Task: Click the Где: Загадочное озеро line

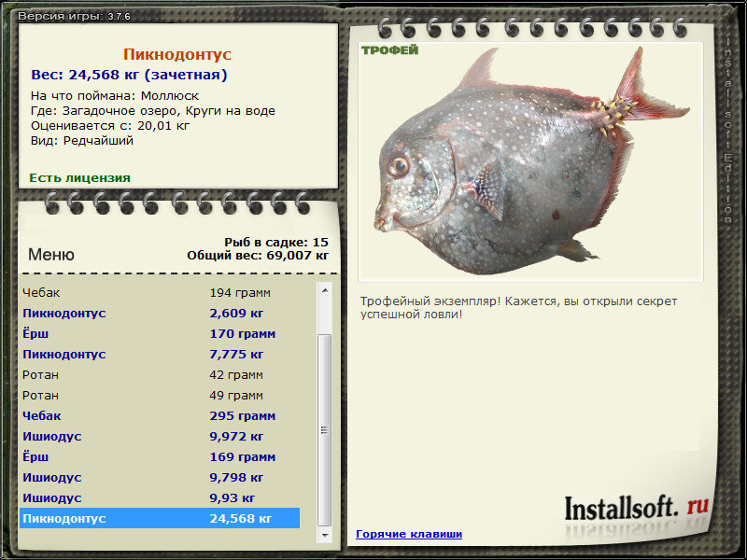Action: coord(153,111)
